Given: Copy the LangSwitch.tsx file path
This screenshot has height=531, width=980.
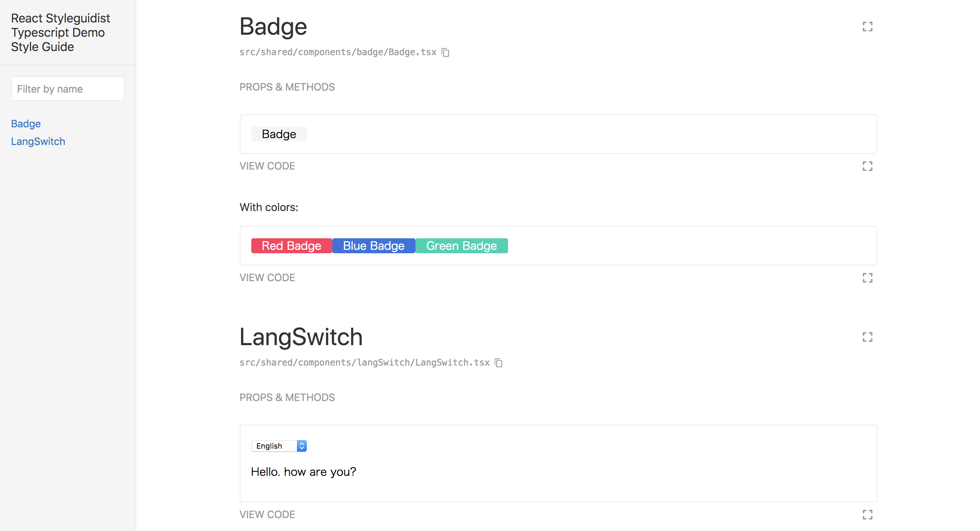Looking at the screenshot, I should tap(499, 363).
